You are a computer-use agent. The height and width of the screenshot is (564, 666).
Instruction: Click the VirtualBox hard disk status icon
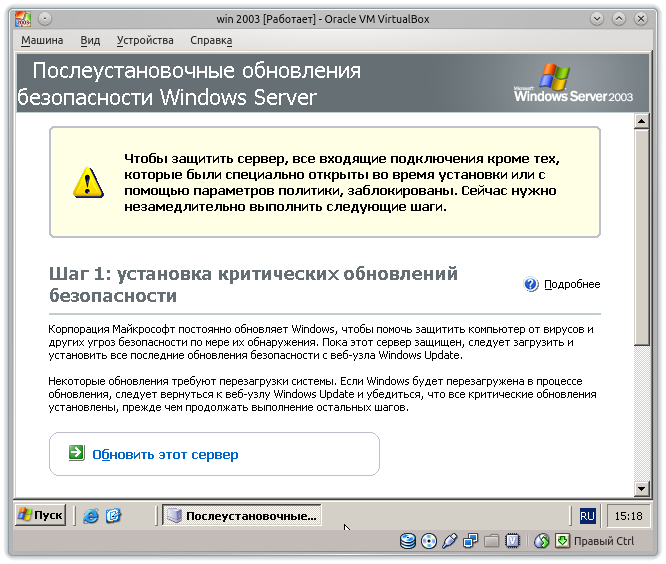408,541
